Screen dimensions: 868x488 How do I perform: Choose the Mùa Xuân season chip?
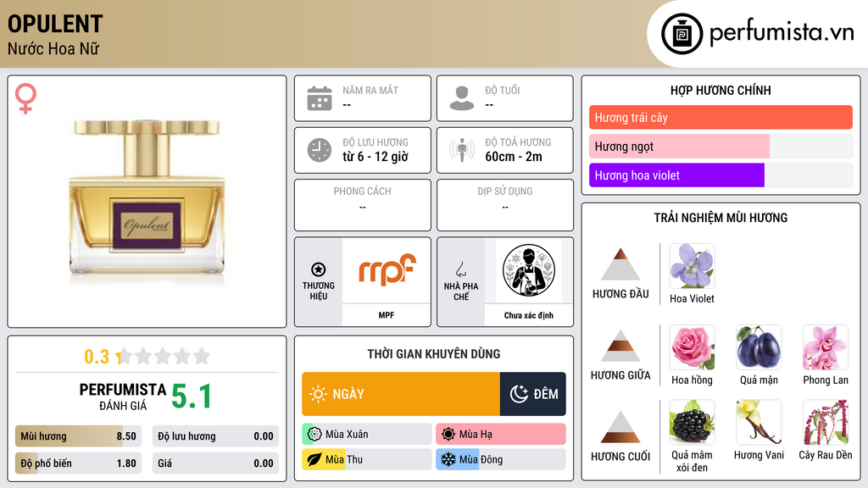pyautogui.click(x=367, y=435)
